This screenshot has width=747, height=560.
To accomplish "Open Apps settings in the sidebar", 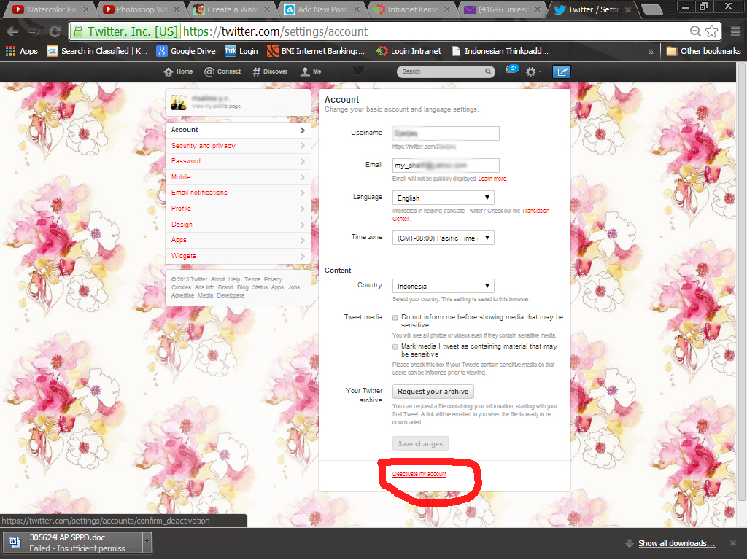I will [x=238, y=240].
